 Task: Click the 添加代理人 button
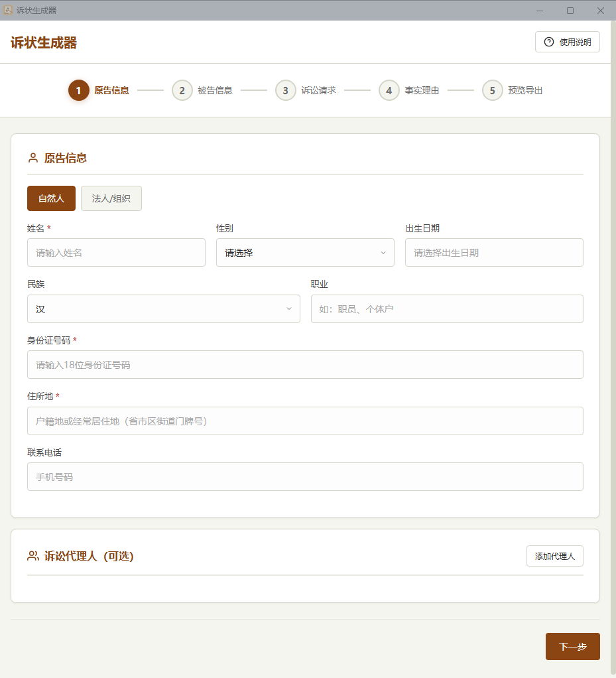554,556
